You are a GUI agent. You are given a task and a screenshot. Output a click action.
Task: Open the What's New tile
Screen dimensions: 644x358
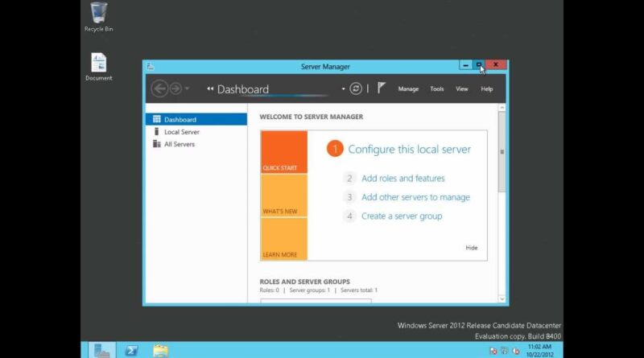point(284,195)
